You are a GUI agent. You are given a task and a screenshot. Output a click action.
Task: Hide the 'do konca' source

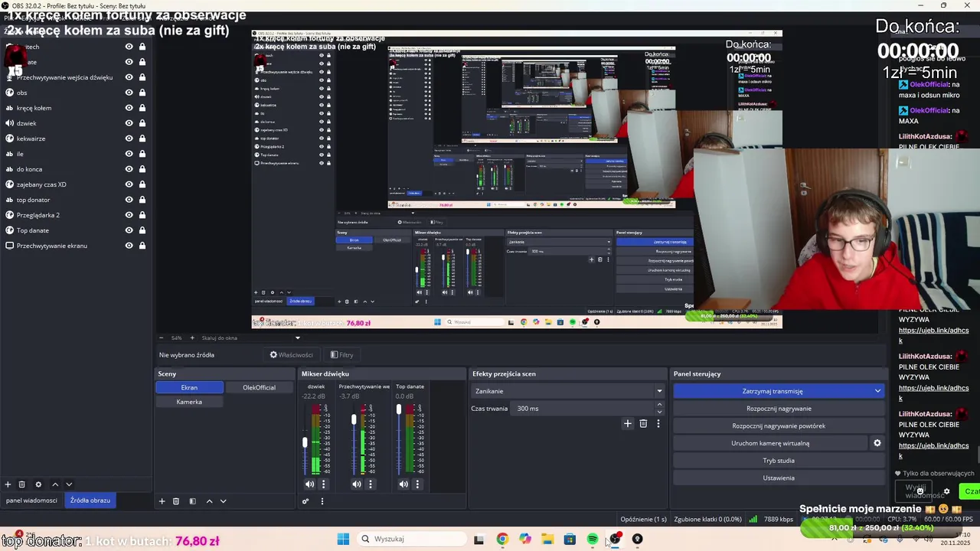point(129,169)
